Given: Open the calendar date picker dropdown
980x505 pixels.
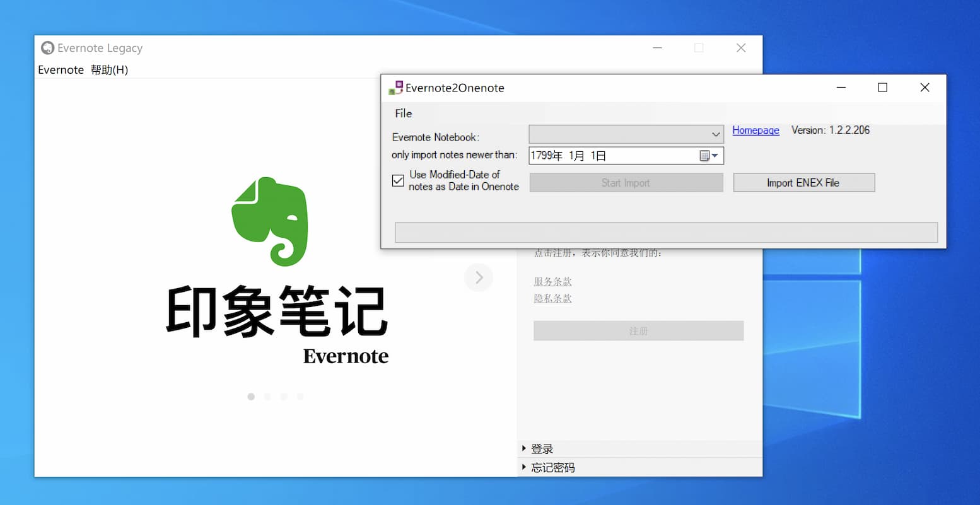Looking at the screenshot, I should pos(709,156).
